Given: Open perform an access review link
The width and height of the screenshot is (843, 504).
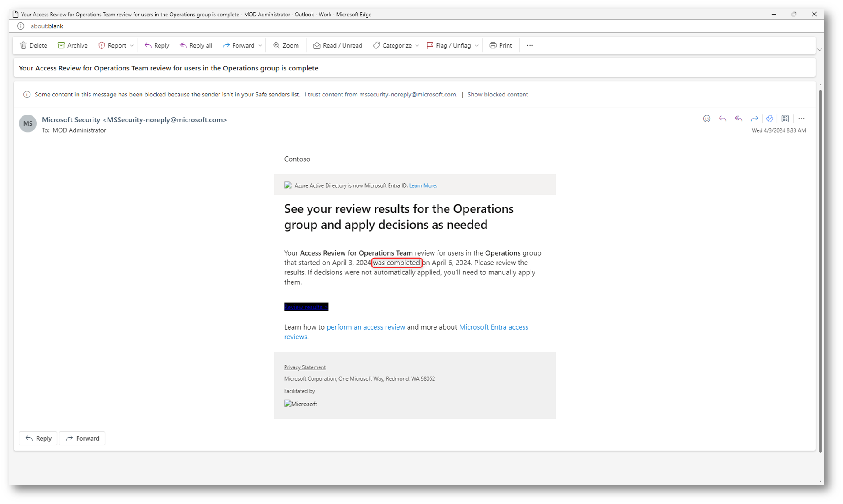Looking at the screenshot, I should 366,327.
